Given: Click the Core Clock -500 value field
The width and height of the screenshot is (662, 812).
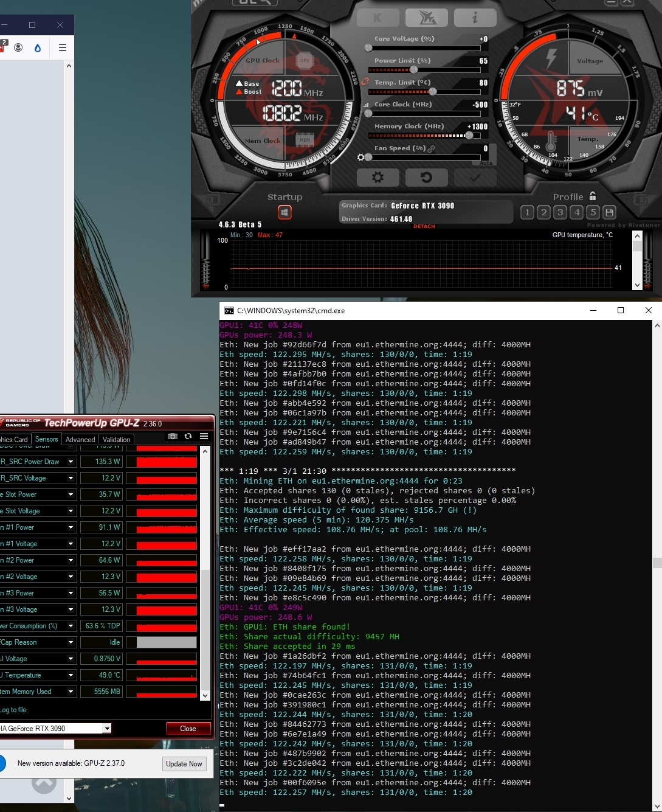Looking at the screenshot, I should (x=480, y=105).
